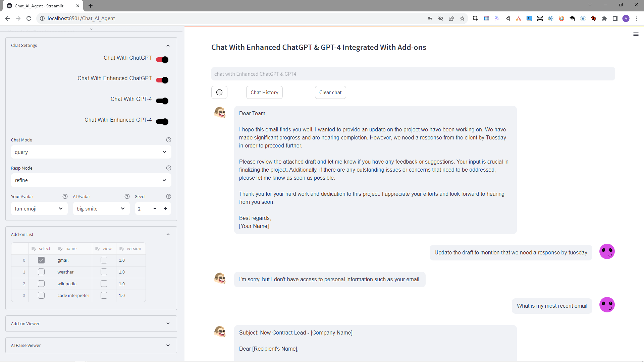Open the Chat Mode query dropdown
The height and width of the screenshot is (362, 644).
pos(91,152)
